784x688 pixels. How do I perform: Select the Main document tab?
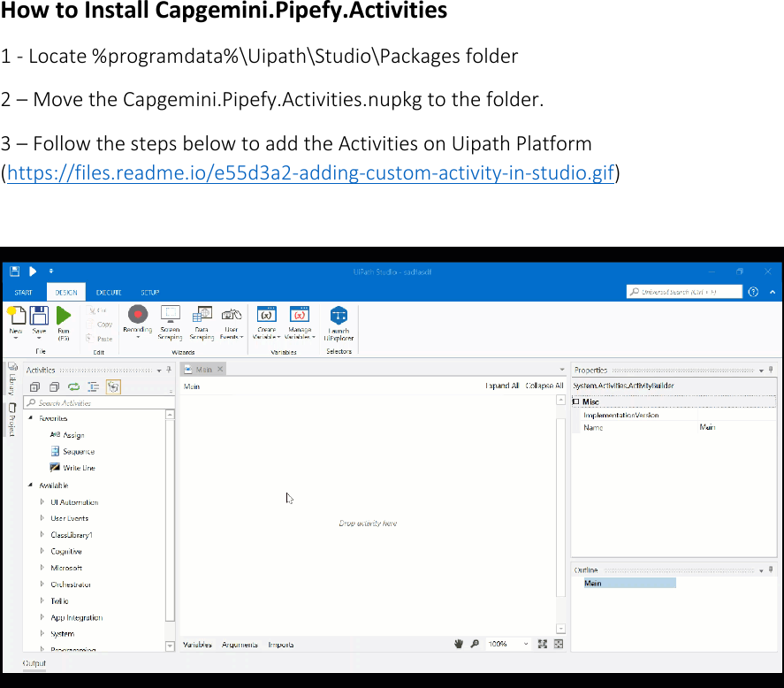pos(205,369)
